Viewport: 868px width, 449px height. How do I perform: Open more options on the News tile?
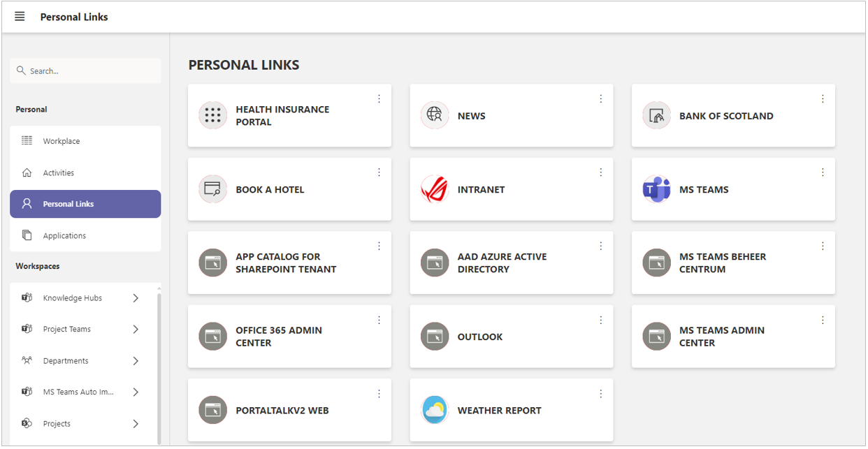[x=600, y=98]
